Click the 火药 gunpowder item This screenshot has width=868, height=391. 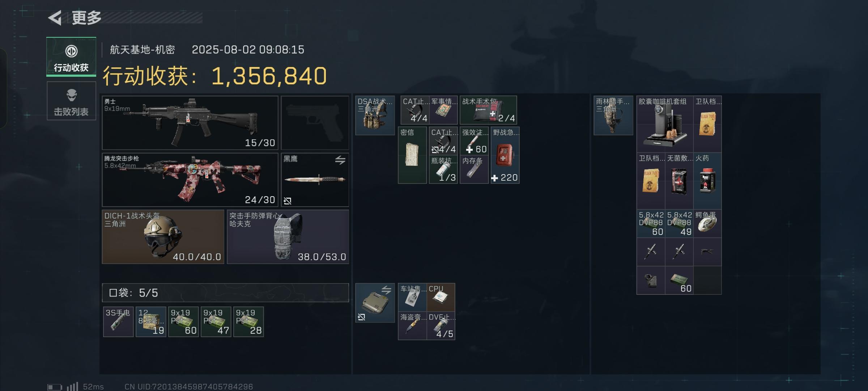click(x=707, y=181)
